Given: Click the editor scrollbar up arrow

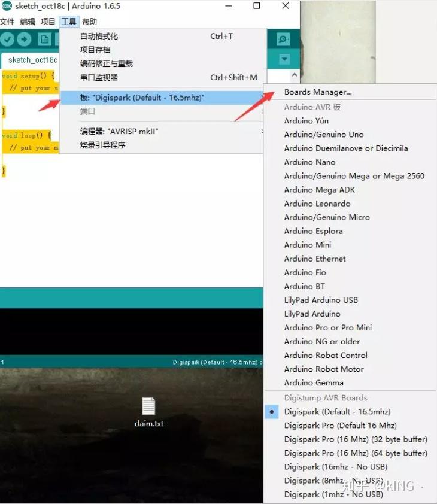Looking at the screenshot, I should click(295, 75).
